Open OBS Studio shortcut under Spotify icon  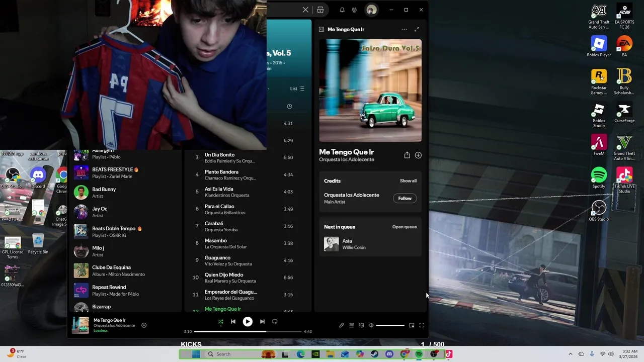[x=599, y=211]
